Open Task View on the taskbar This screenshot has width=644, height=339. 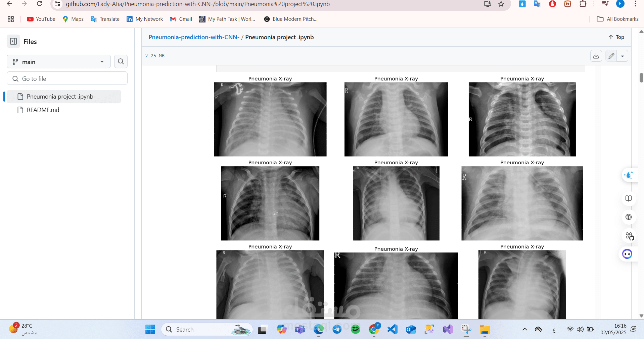[x=262, y=330]
